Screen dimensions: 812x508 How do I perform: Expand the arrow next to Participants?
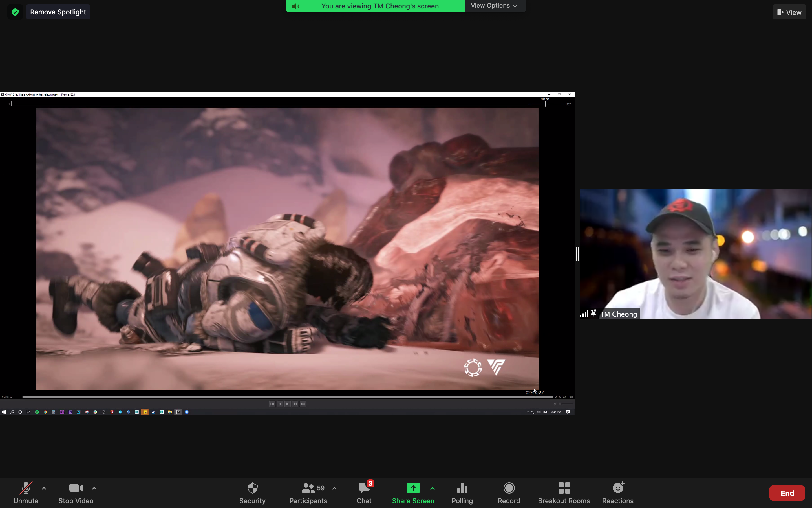point(334,488)
